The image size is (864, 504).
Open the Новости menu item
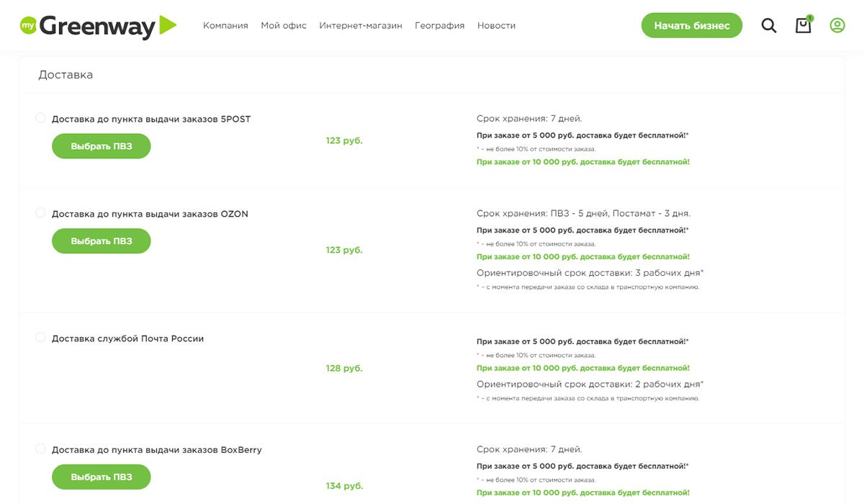(496, 26)
